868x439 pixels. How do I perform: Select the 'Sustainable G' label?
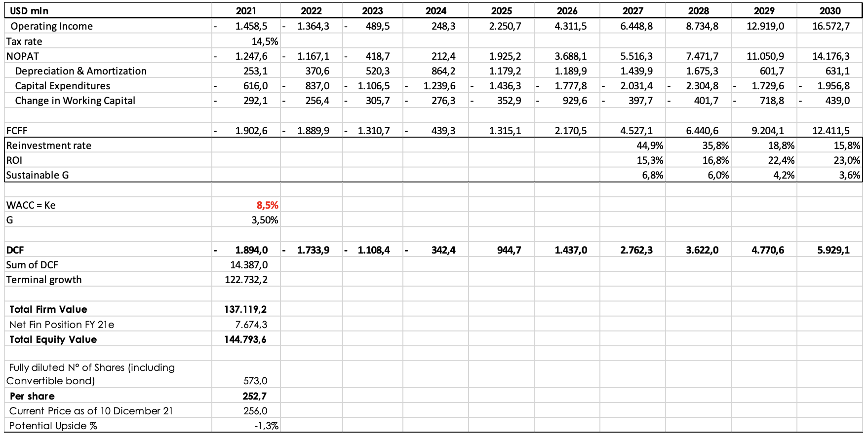38,175
